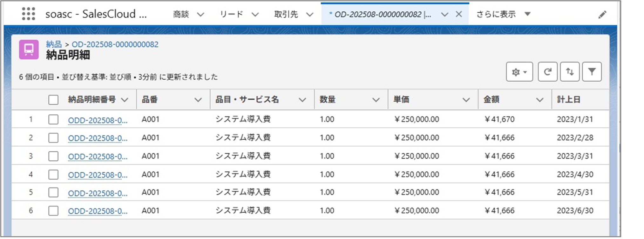The height and width of the screenshot is (239, 644).
Task: Click the 納品 breadcrumb link
Action: coord(54,44)
